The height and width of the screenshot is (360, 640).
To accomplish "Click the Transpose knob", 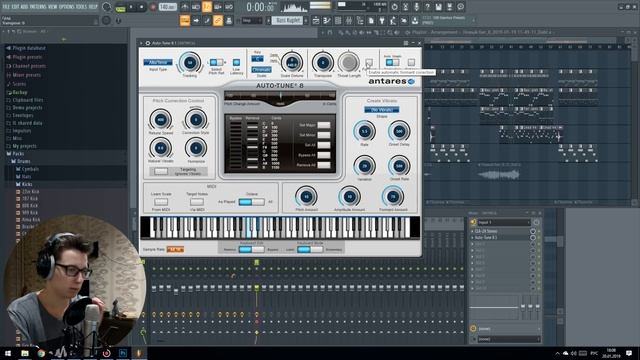I will [x=322, y=63].
